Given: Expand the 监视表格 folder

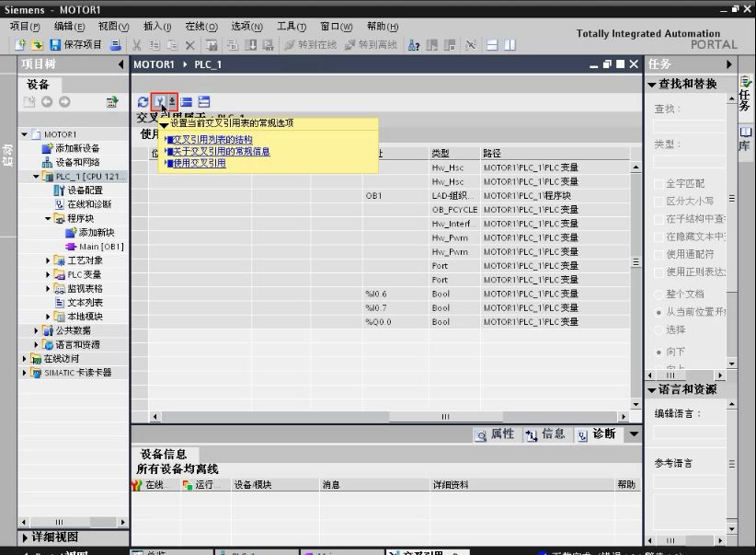Looking at the screenshot, I should 48,289.
